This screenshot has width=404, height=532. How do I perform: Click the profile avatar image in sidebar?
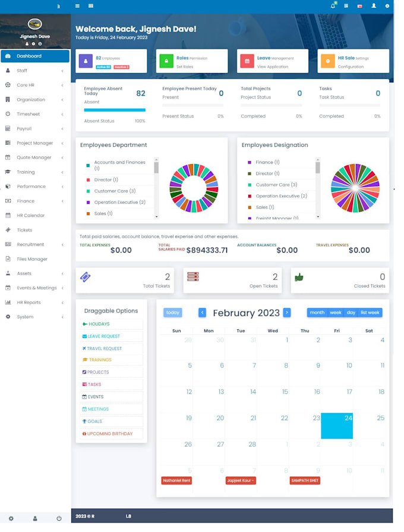pyautogui.click(x=34, y=24)
